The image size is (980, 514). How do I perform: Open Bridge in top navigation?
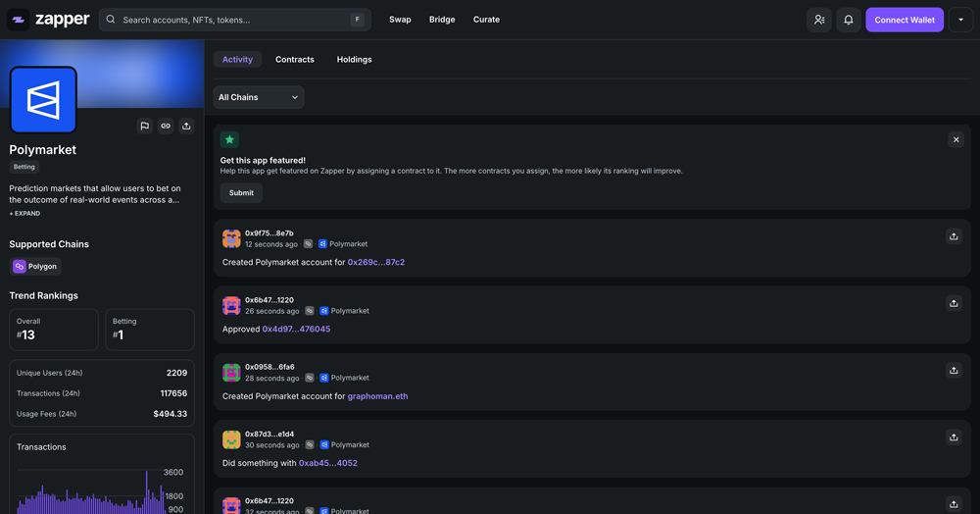442,20
